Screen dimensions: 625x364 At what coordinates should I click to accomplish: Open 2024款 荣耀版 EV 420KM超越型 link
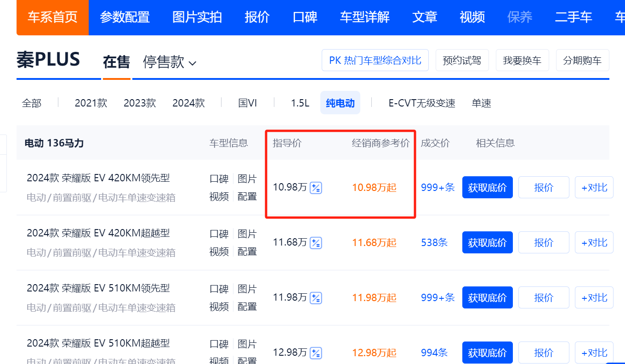pos(98,233)
